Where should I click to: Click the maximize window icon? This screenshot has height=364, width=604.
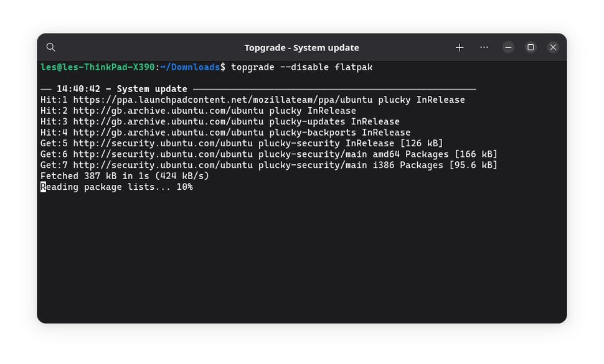[530, 47]
